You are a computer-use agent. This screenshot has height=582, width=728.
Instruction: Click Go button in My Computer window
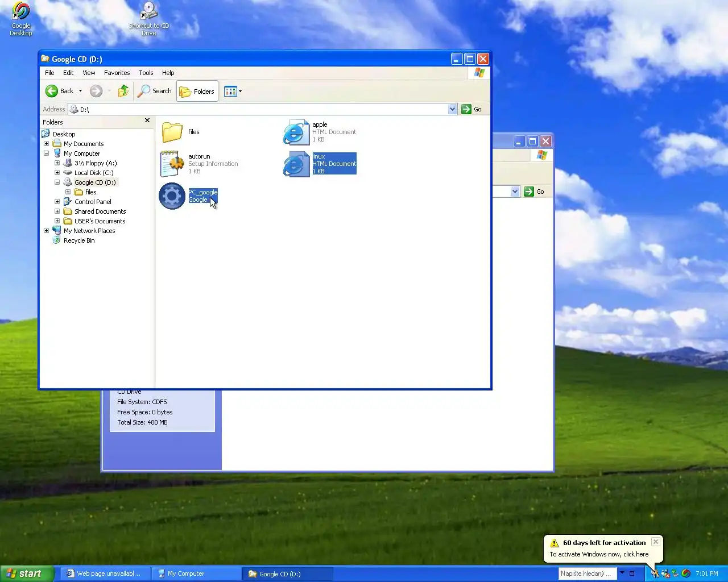click(x=534, y=192)
